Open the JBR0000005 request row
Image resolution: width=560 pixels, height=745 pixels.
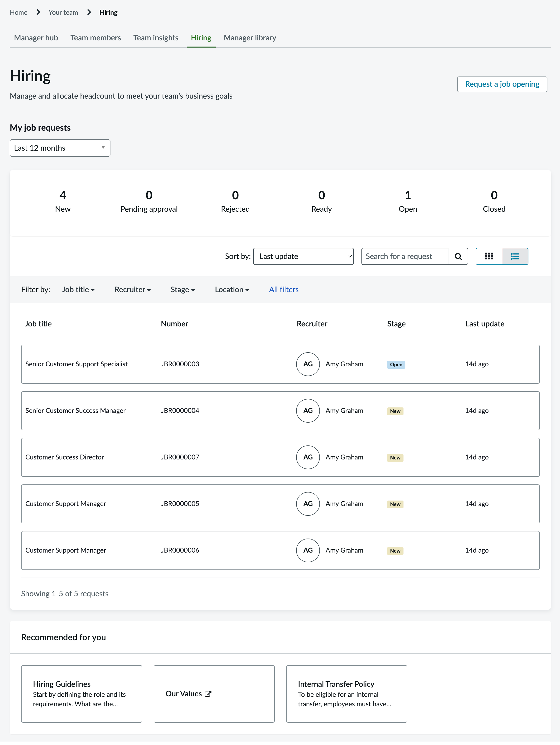[x=280, y=504]
